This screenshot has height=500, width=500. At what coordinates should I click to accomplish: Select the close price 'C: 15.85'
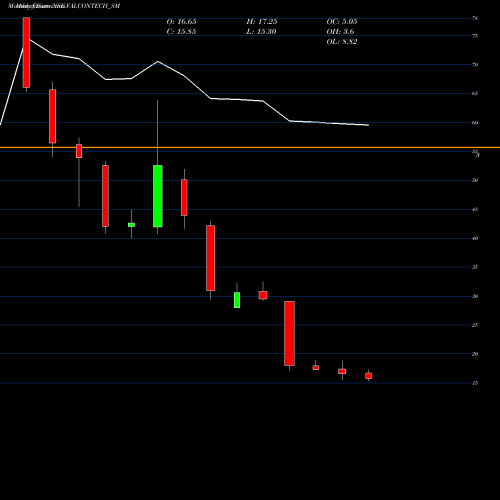coord(181,32)
